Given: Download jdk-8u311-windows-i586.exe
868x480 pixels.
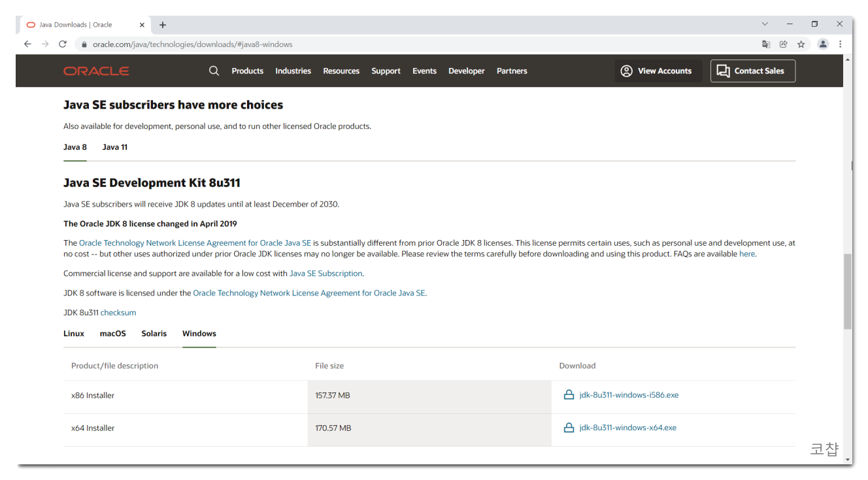Looking at the screenshot, I should [x=629, y=395].
